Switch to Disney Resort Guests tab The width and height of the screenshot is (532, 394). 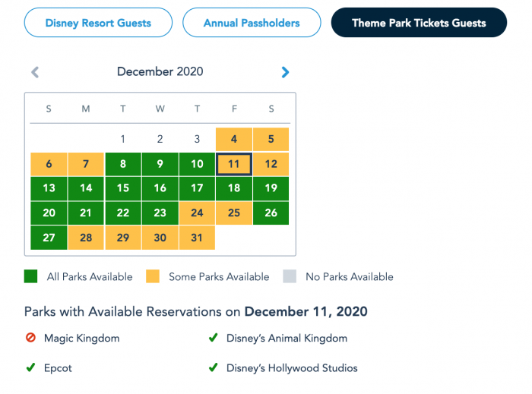(98, 23)
